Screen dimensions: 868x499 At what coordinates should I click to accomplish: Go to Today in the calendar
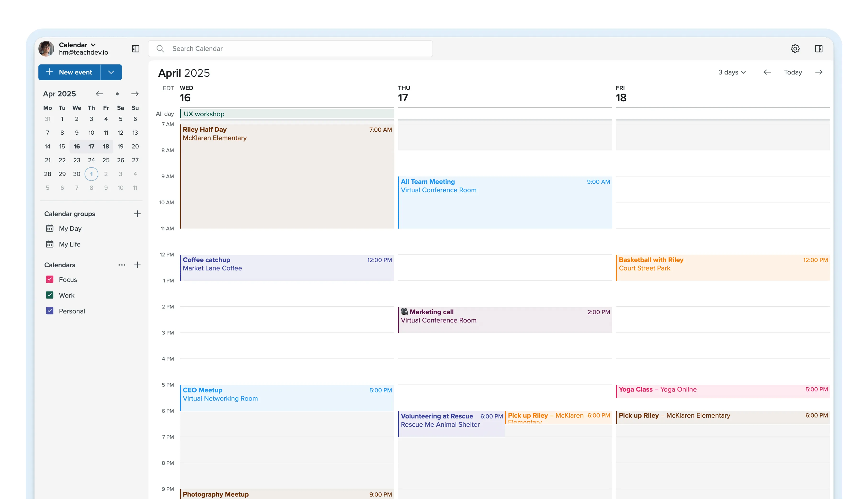pos(793,72)
